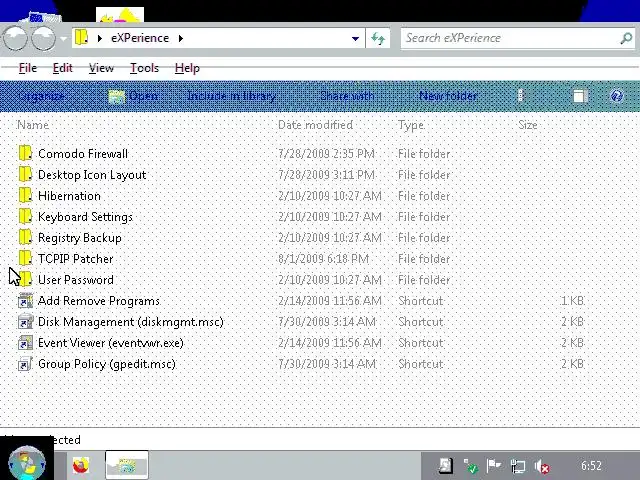
Task: Change the view using the views icon
Action: click(520, 96)
